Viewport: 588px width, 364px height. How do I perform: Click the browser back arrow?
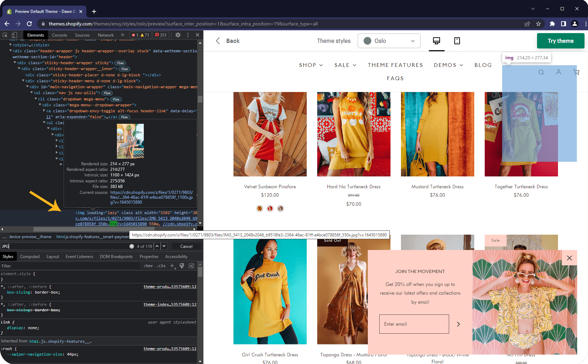(x=7, y=24)
